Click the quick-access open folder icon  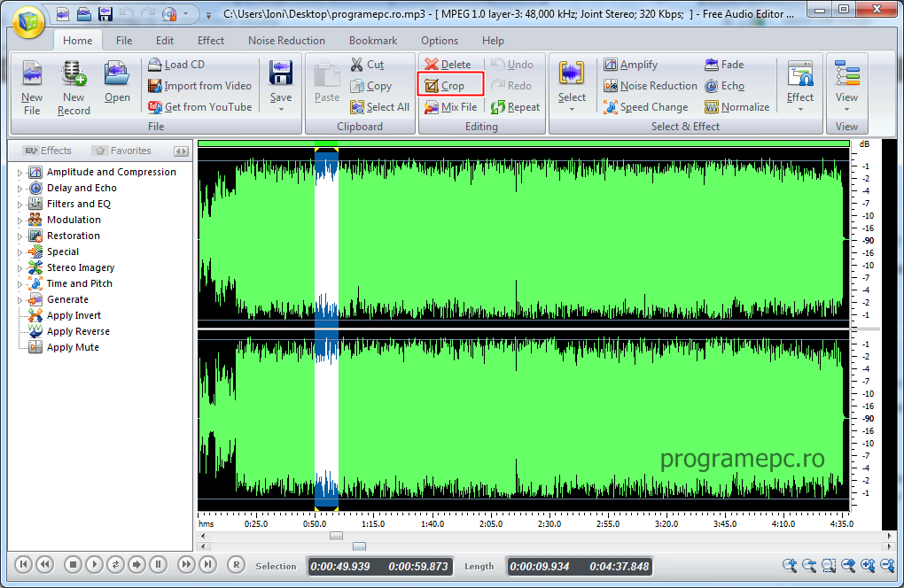pos(84,14)
